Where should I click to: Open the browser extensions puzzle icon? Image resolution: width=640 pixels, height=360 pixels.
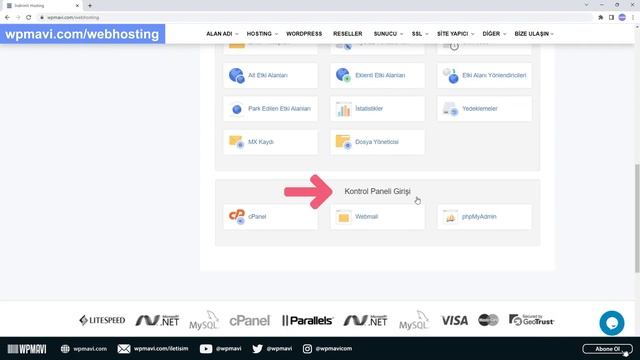[600, 18]
